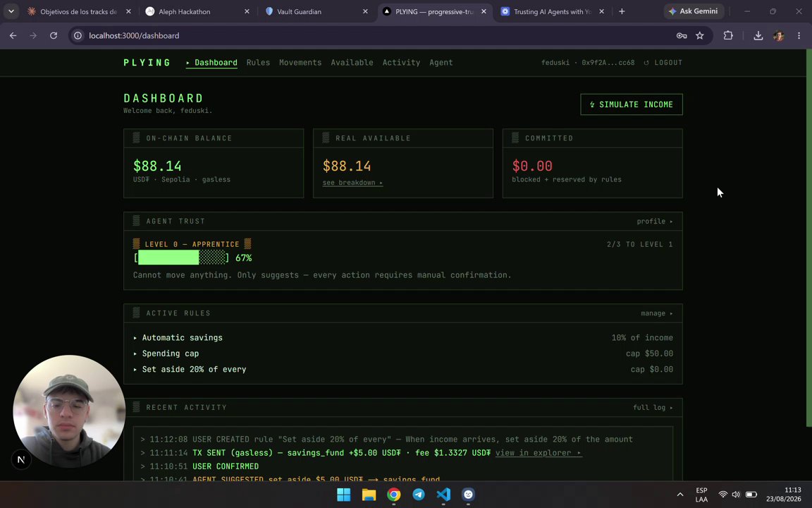Image resolution: width=812 pixels, height=508 pixels.
Task: Open the Agent navigation tab
Action: (x=441, y=62)
